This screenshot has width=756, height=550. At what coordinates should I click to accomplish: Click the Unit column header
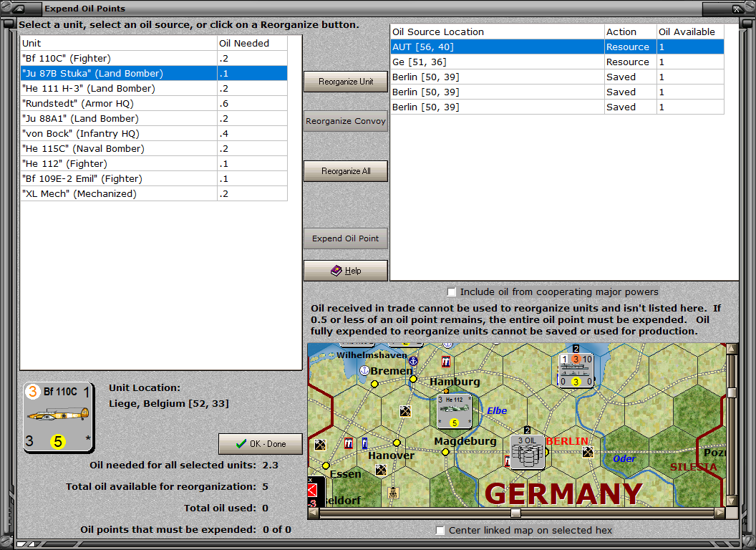pos(119,44)
